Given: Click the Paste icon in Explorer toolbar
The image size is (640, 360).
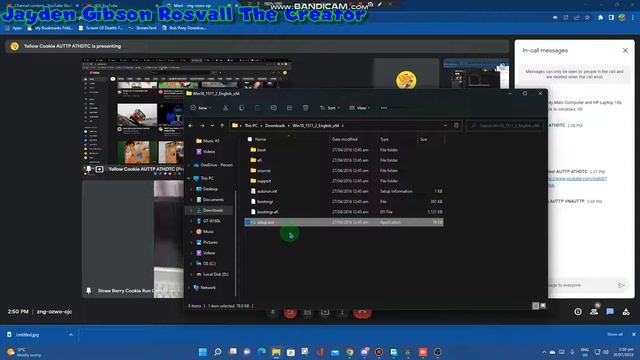Looking at the screenshot, I should [x=258, y=108].
